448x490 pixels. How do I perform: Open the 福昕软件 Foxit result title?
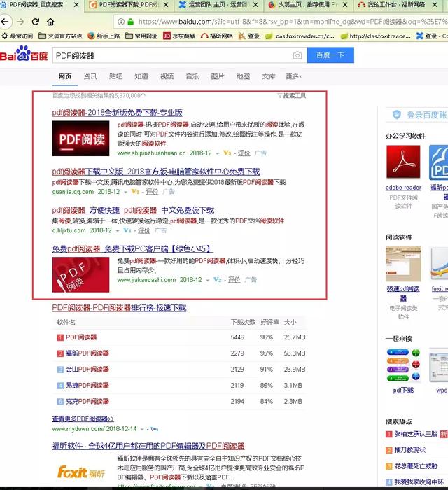tap(148, 446)
